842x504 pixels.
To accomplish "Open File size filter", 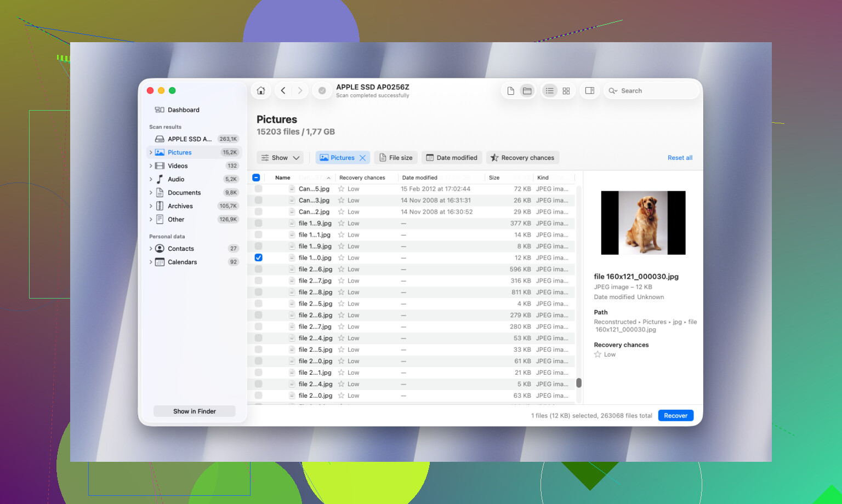I will (396, 158).
